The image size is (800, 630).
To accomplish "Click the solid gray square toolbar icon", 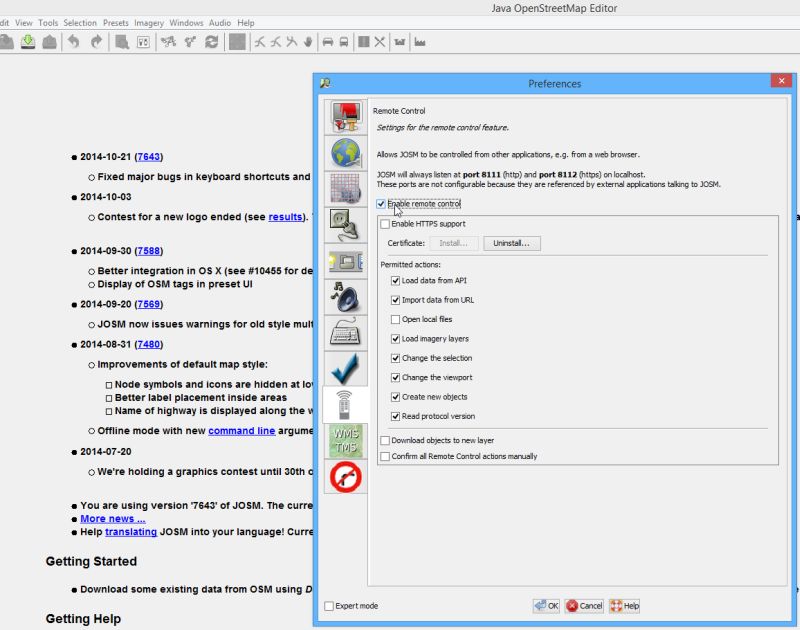I will pyautogui.click(x=237, y=42).
